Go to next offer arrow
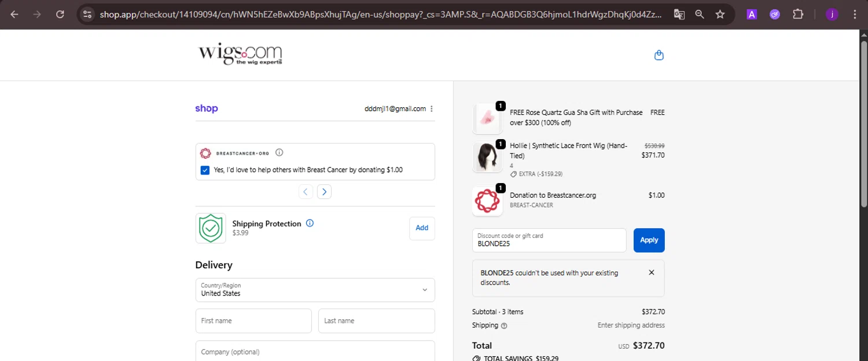This screenshot has width=868, height=361. (x=324, y=192)
